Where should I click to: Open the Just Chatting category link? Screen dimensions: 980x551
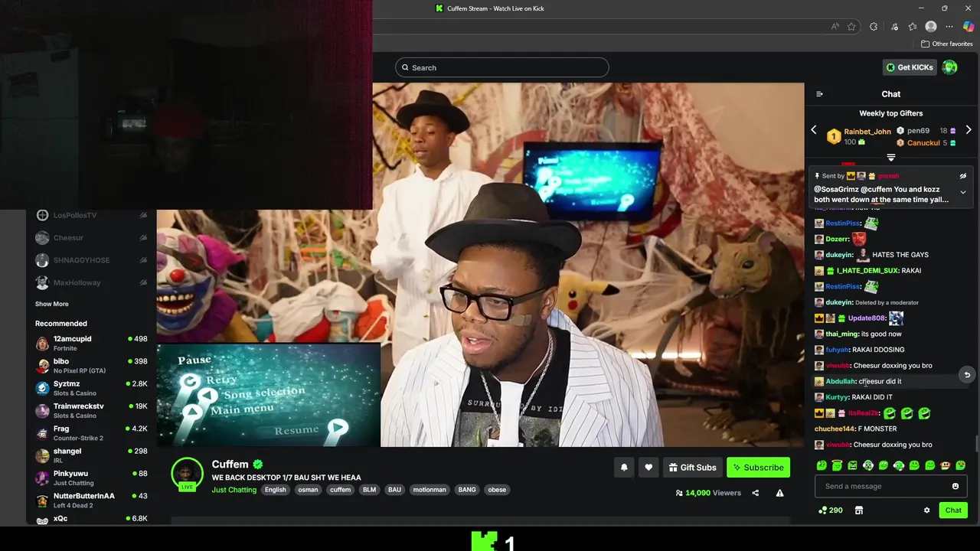click(234, 490)
